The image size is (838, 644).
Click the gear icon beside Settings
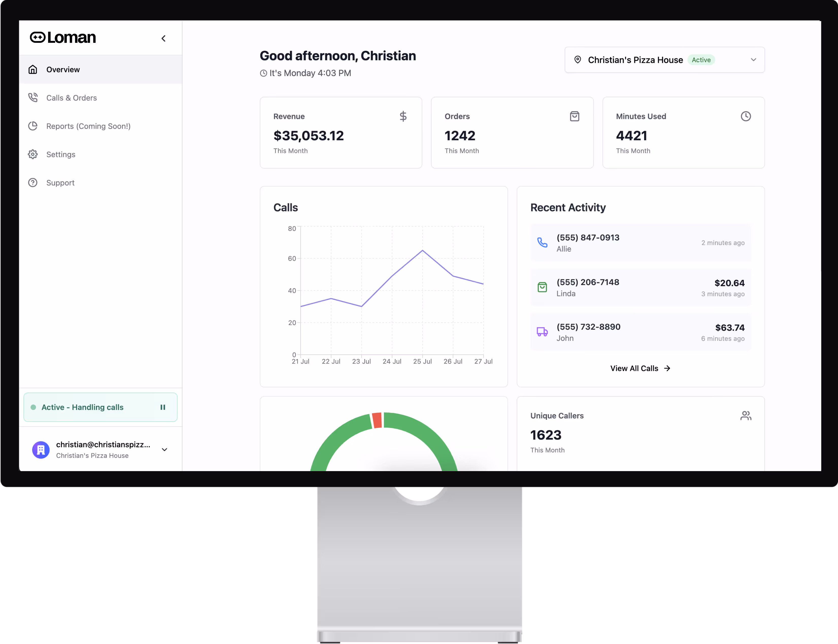click(33, 154)
